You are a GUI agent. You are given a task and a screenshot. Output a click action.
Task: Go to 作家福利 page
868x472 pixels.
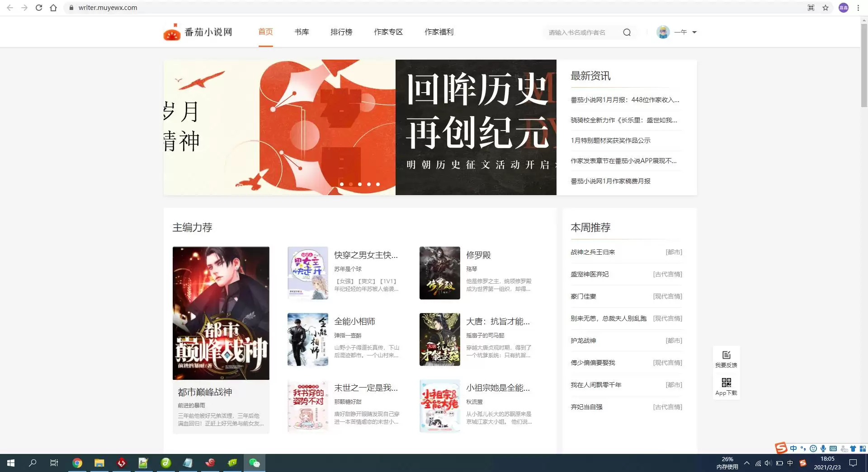(439, 32)
